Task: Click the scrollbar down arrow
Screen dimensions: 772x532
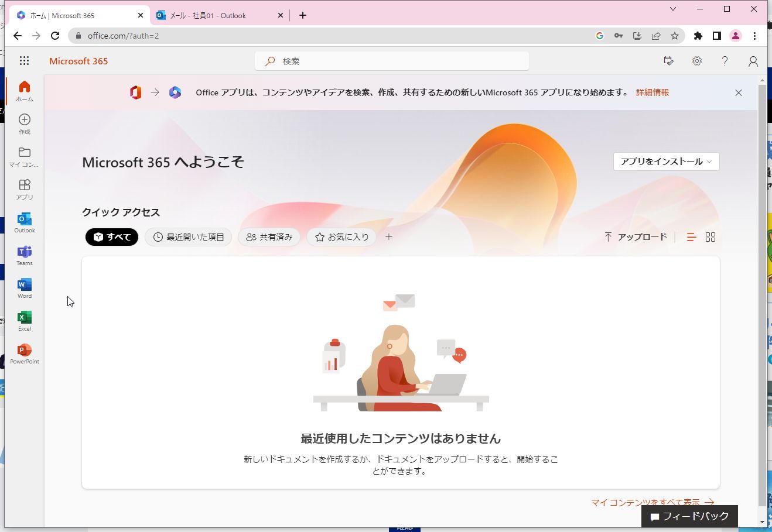Action: [x=762, y=521]
